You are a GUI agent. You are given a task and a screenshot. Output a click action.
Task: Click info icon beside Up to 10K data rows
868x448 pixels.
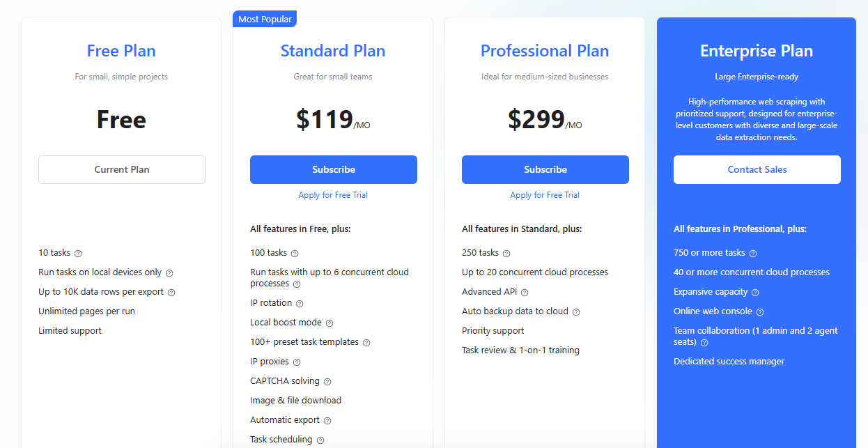pos(171,293)
